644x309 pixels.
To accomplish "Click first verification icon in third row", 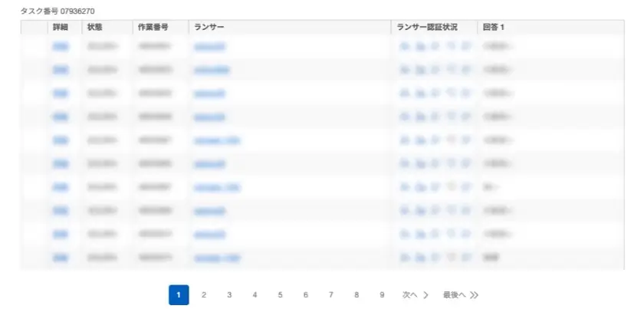I will coord(405,94).
